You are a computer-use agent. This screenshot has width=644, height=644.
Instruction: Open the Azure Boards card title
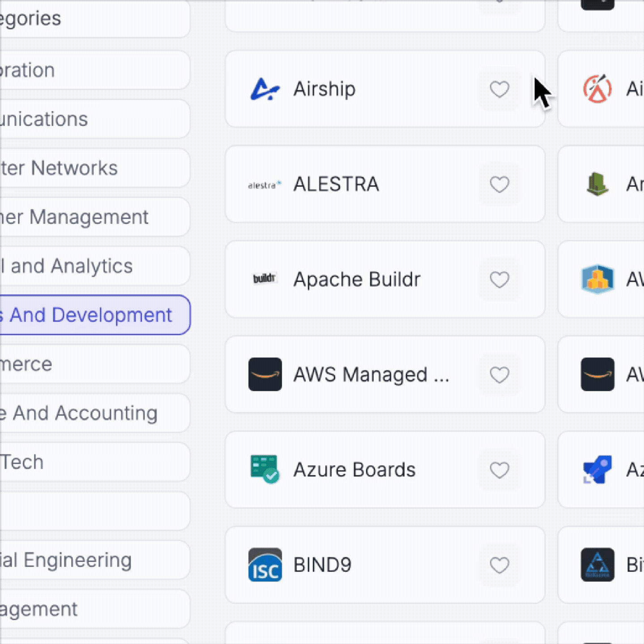coord(354,470)
